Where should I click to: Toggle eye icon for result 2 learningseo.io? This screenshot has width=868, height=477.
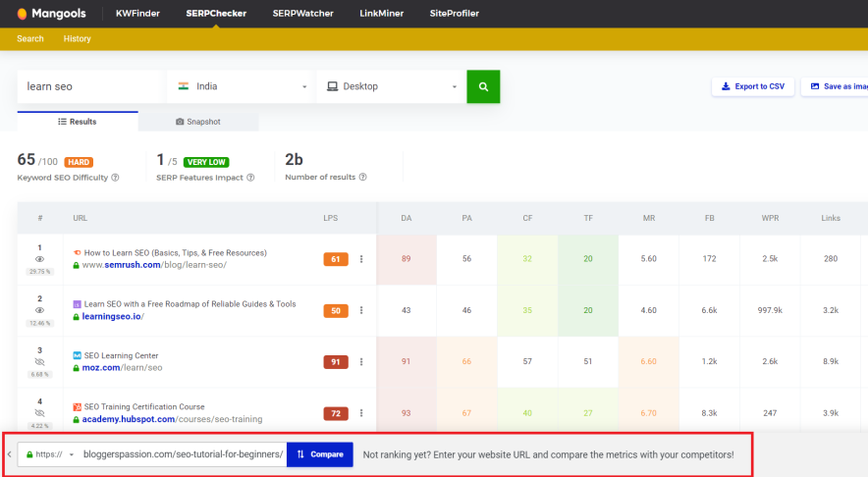pyautogui.click(x=39, y=310)
